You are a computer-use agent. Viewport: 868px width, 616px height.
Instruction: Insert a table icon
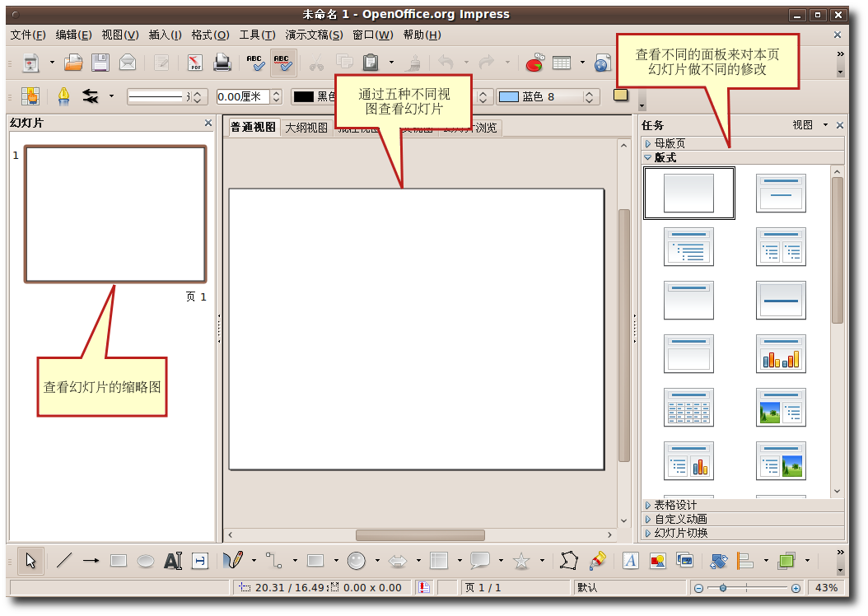pyautogui.click(x=562, y=63)
